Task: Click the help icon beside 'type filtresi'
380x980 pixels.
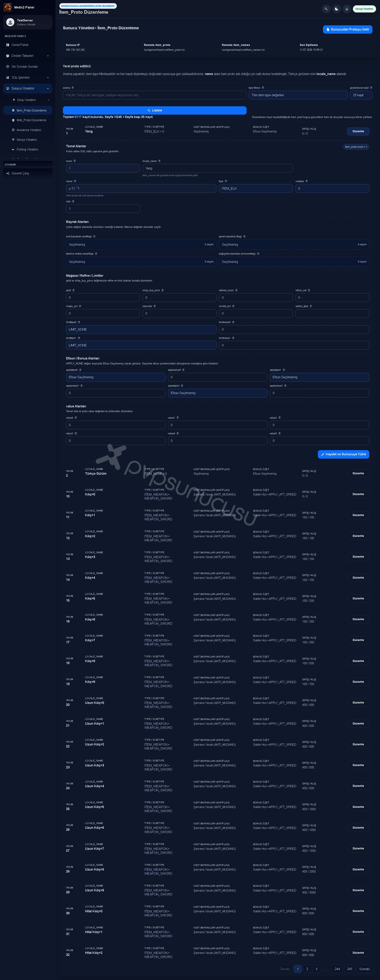Action: pos(263,88)
